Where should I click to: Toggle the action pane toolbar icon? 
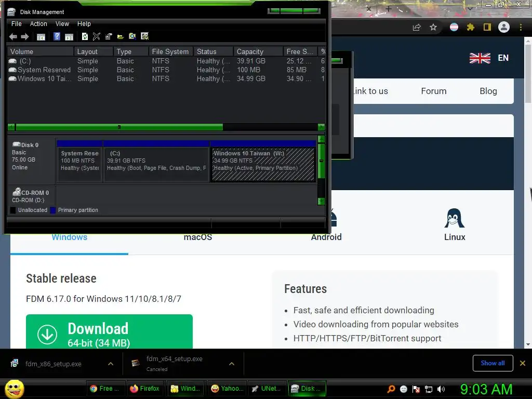tap(69, 37)
